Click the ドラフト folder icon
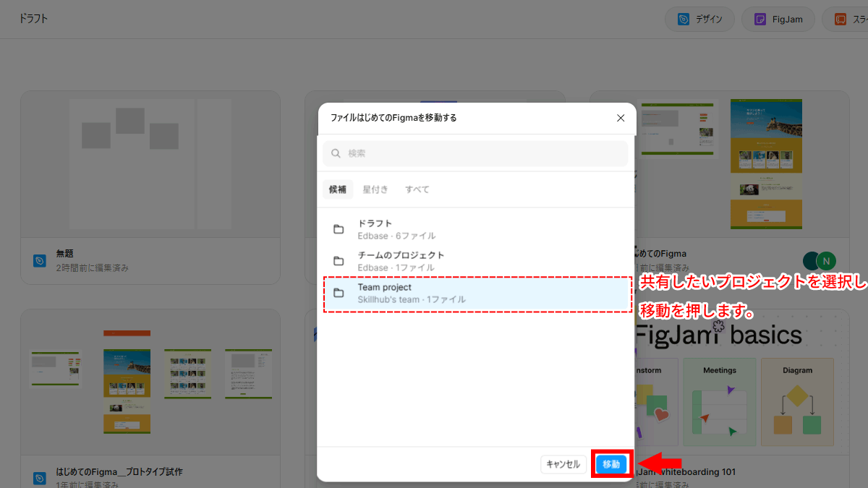868x488 pixels. (x=339, y=229)
